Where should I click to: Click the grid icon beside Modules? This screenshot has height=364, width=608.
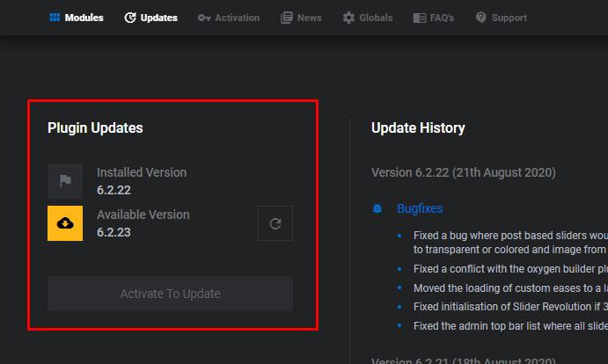click(55, 18)
